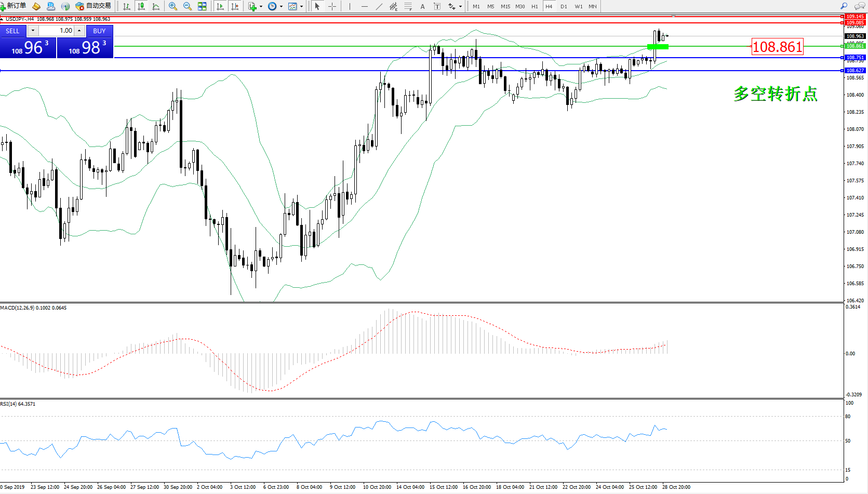
Task: Zoom in on the chart
Action: point(173,6)
